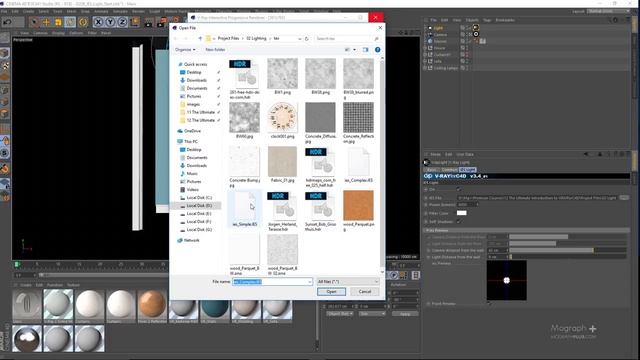Open the Organize dropdown menu

tap(185, 49)
